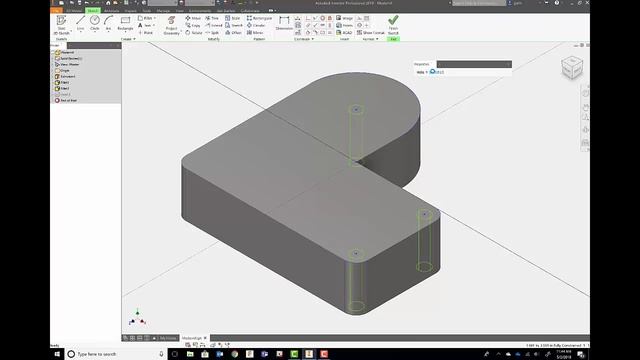
Task: Click Project Geometry tool
Action: [171, 25]
